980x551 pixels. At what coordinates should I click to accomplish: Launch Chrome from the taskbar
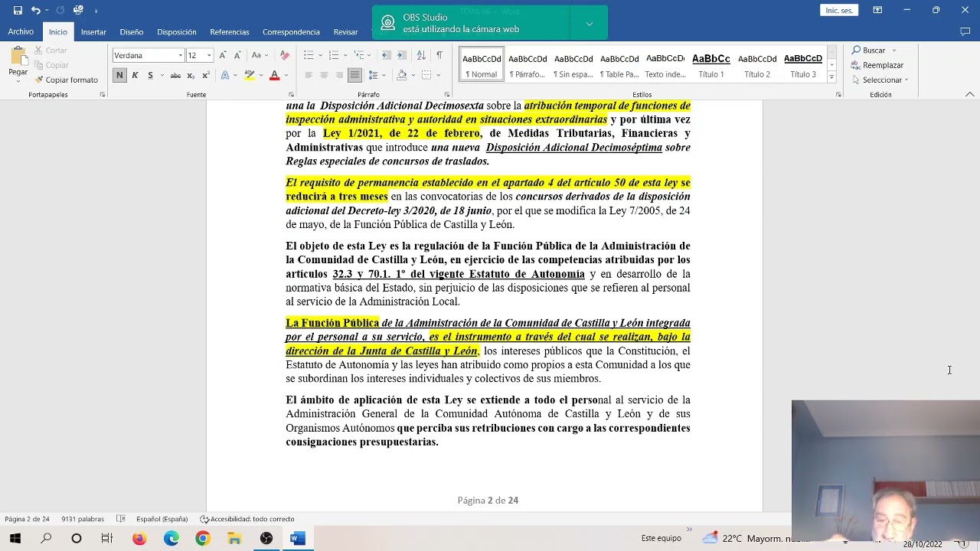(202, 538)
